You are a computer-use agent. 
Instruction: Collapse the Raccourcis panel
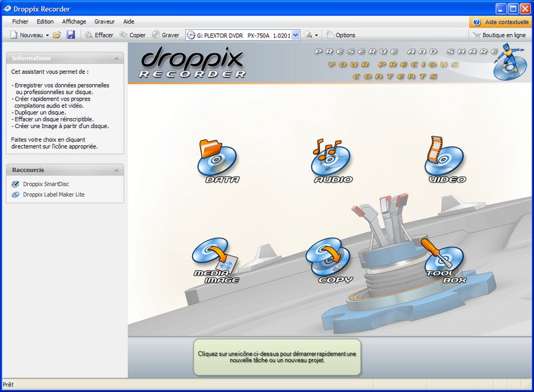click(116, 170)
